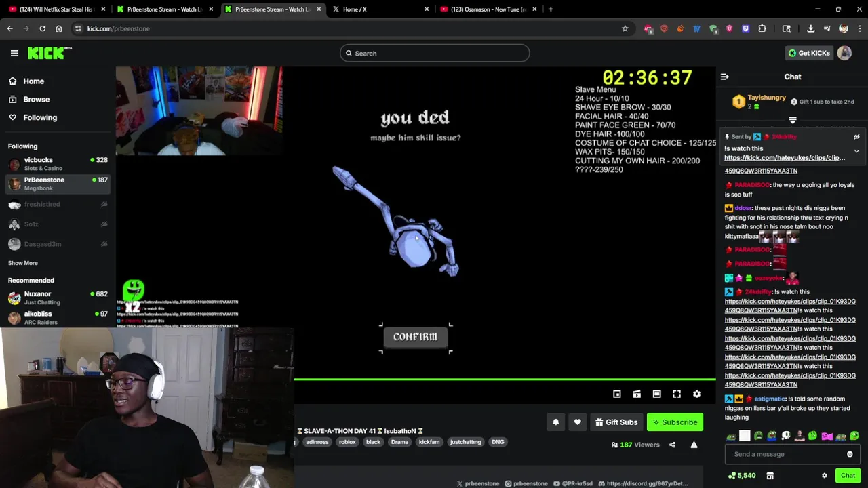
Task: Unpin the pinned chat message
Action: point(856,136)
